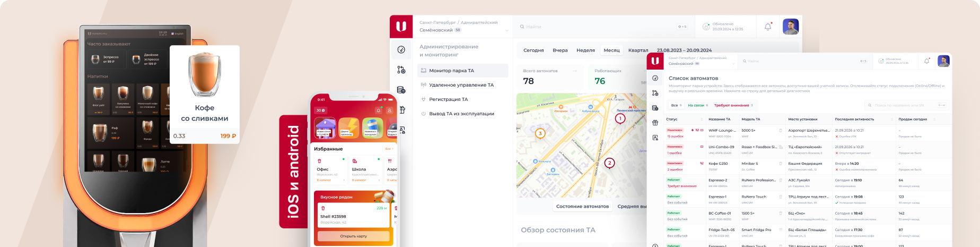Image resolution: width=980 pixels, height=247 pixels.
Task: Click the 'Кофе со сливками' product card
Action: point(205,95)
